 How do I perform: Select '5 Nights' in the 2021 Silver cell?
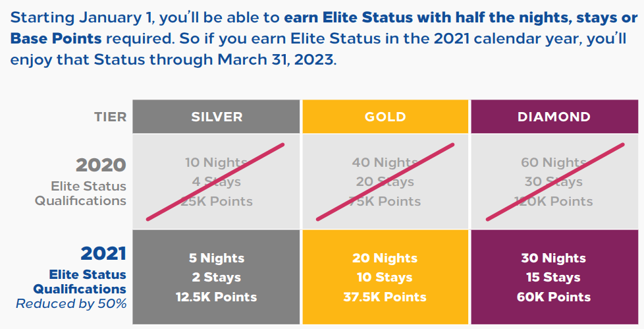click(x=216, y=258)
